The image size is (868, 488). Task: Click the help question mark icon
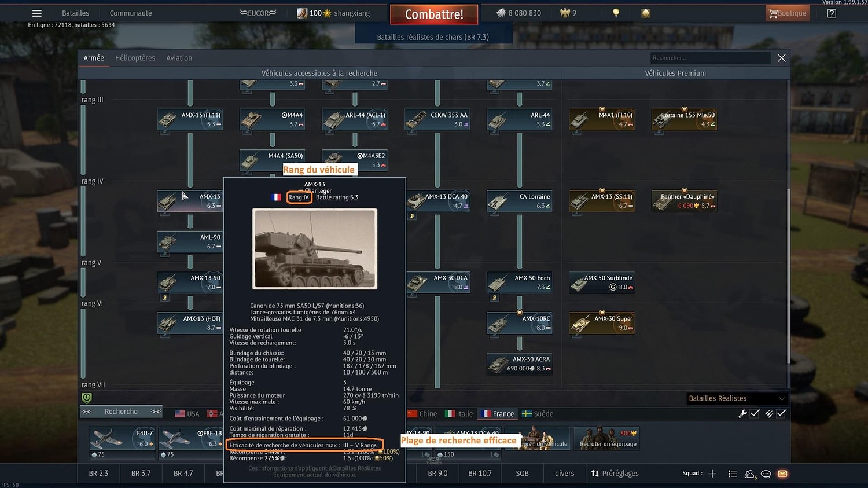[832, 13]
